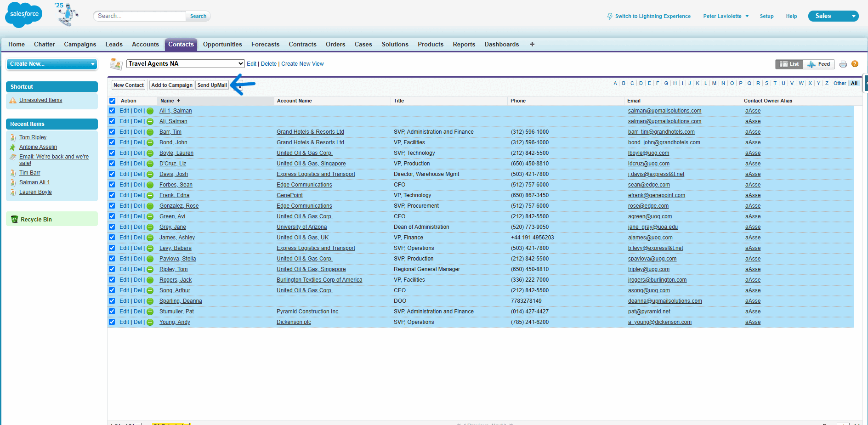Expand the Create New... dropdown
Image resolution: width=868 pixels, height=425 pixels.
[x=52, y=64]
